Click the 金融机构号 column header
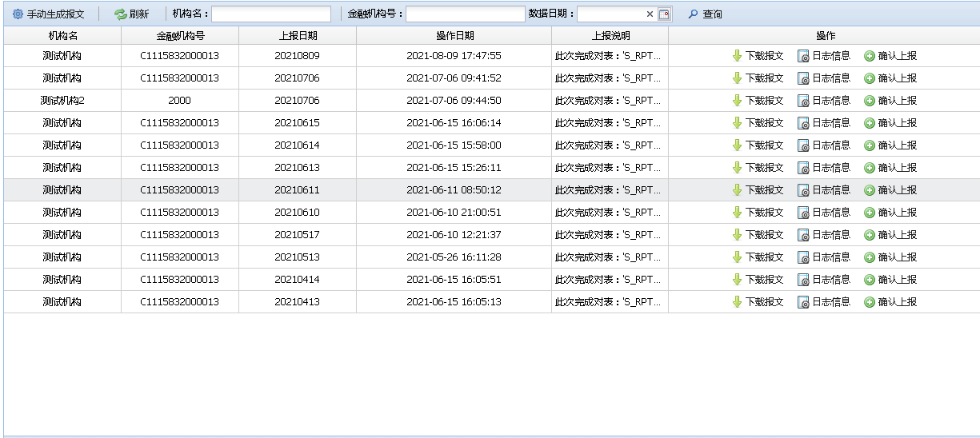Viewport: 980px width, 438px height. (x=179, y=36)
